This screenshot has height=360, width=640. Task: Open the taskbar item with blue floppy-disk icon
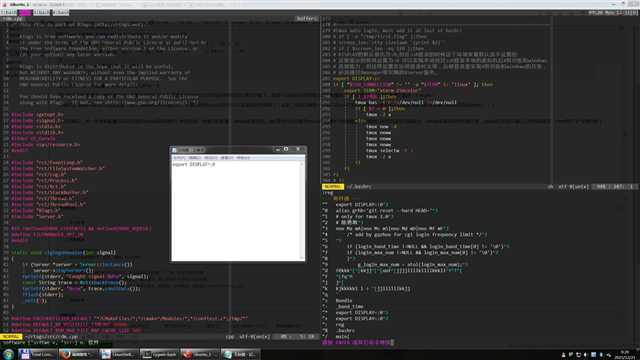[37, 354]
